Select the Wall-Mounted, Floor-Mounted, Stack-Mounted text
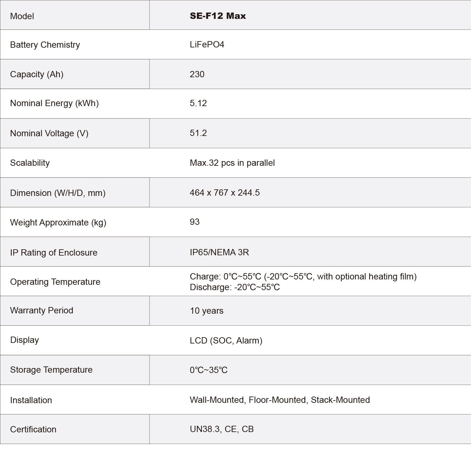Viewport: 471px width, 476px height. point(280,400)
